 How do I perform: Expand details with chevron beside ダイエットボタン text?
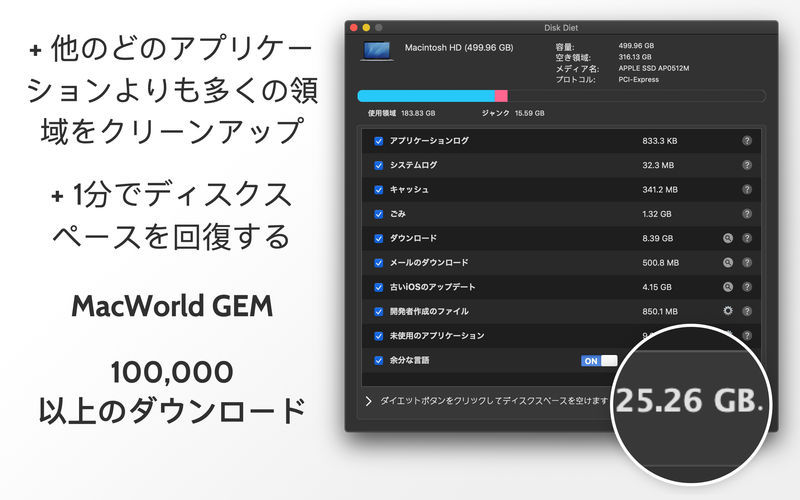click(368, 401)
